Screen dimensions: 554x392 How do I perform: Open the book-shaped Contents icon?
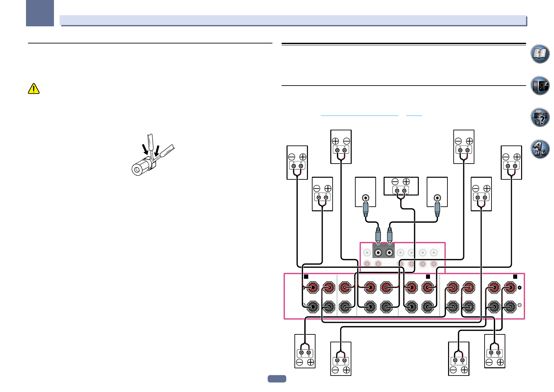pyautogui.click(x=540, y=54)
